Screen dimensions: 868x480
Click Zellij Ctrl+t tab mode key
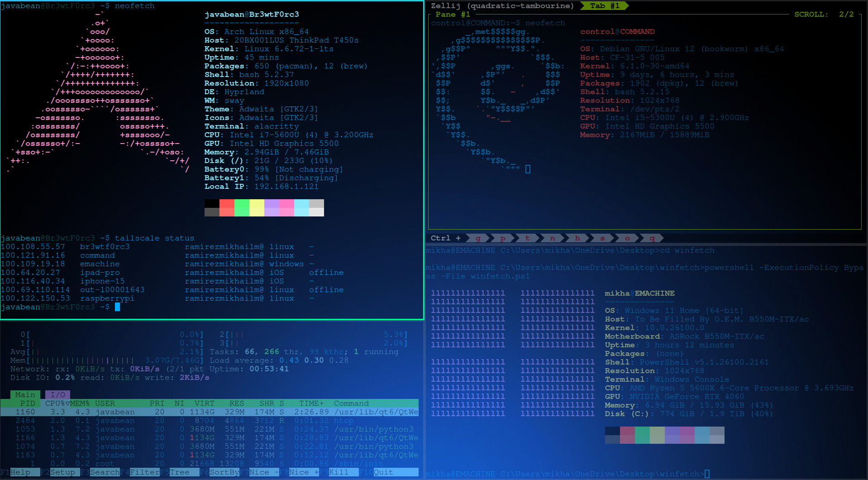[x=528, y=238]
